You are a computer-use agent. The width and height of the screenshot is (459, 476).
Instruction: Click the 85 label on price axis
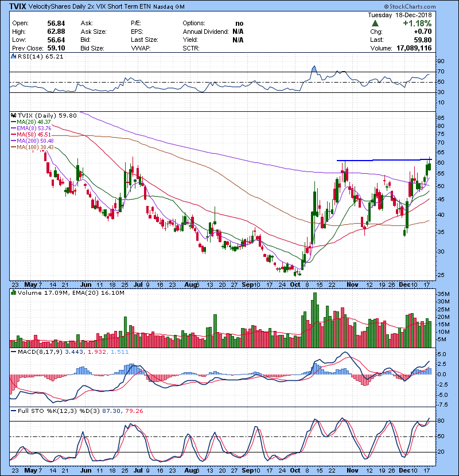tap(441, 118)
